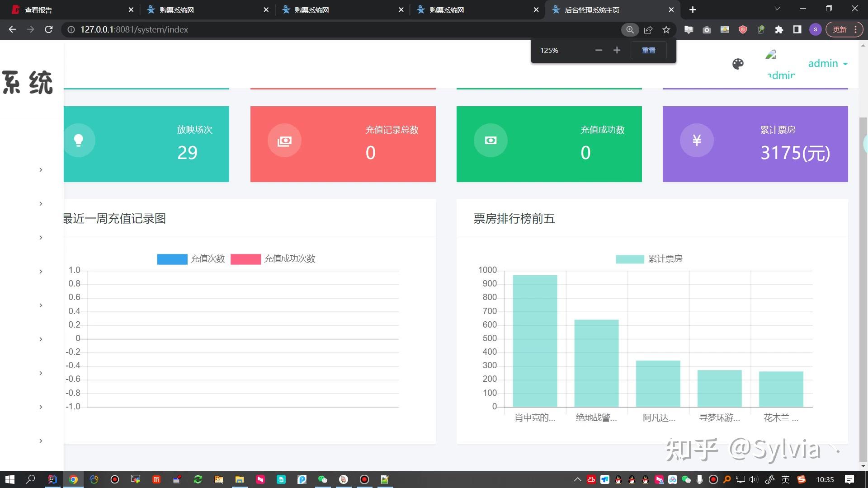
Task: Click the image downloader extension icon
Action: (x=725, y=29)
